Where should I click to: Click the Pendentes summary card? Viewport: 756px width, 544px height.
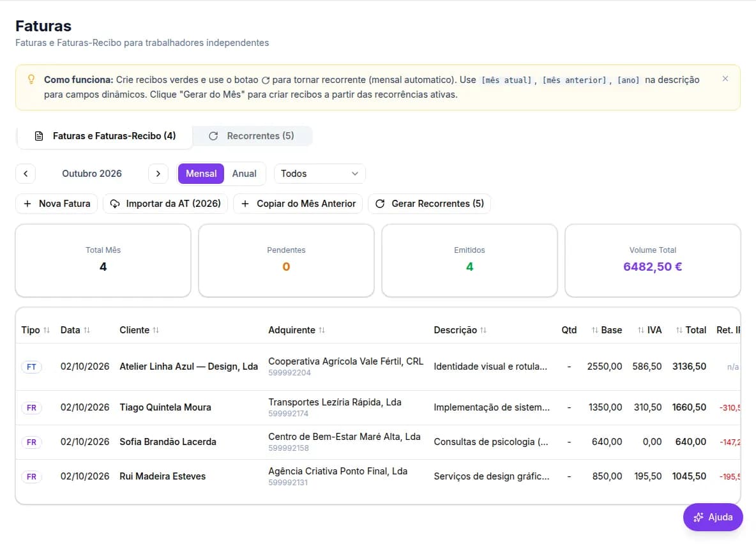[x=287, y=261]
